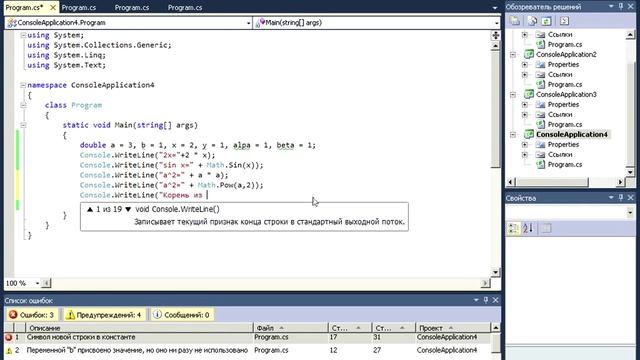
Task: Toggle the Предупреждений: 4 warnings filter
Action: point(104,315)
